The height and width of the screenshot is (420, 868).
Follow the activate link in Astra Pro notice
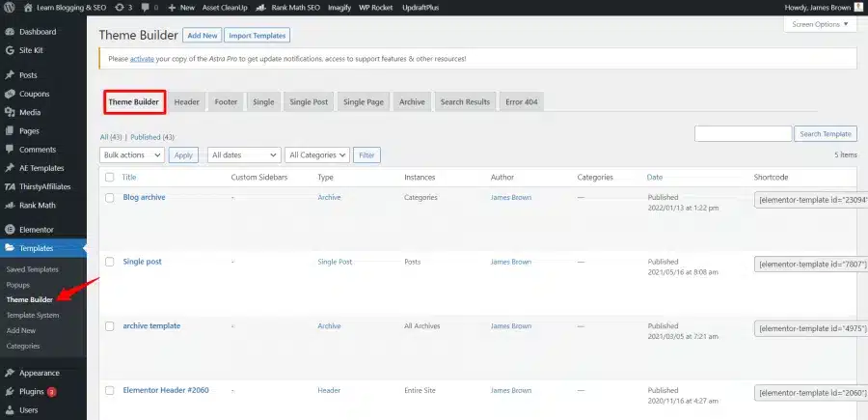pos(142,58)
